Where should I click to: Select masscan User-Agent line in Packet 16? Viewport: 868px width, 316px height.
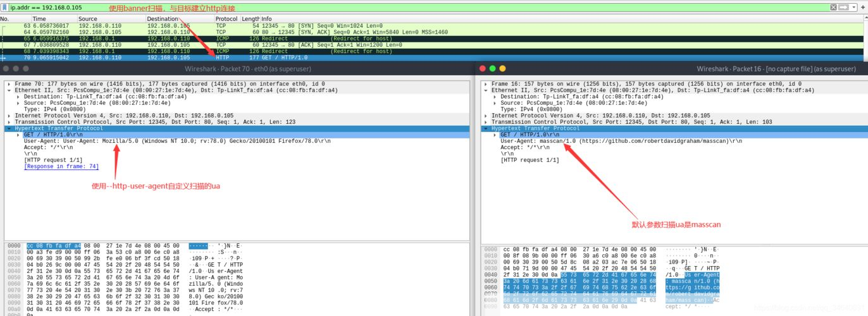(620, 141)
